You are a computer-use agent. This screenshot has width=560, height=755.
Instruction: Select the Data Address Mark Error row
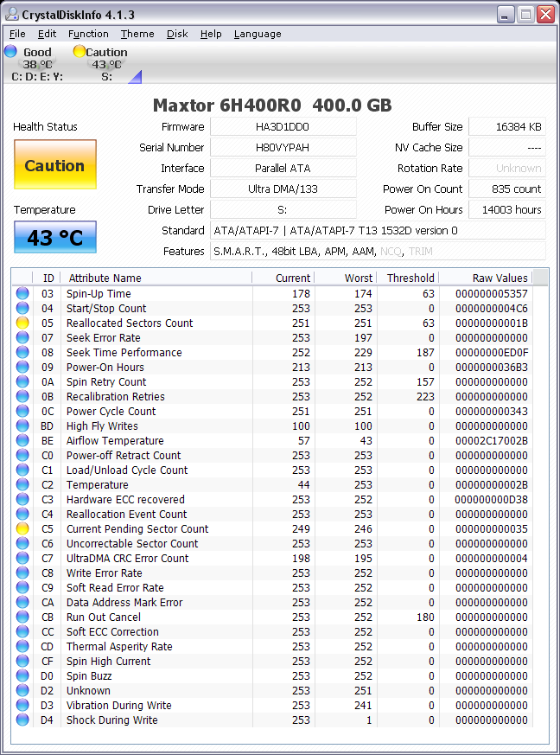click(273, 602)
